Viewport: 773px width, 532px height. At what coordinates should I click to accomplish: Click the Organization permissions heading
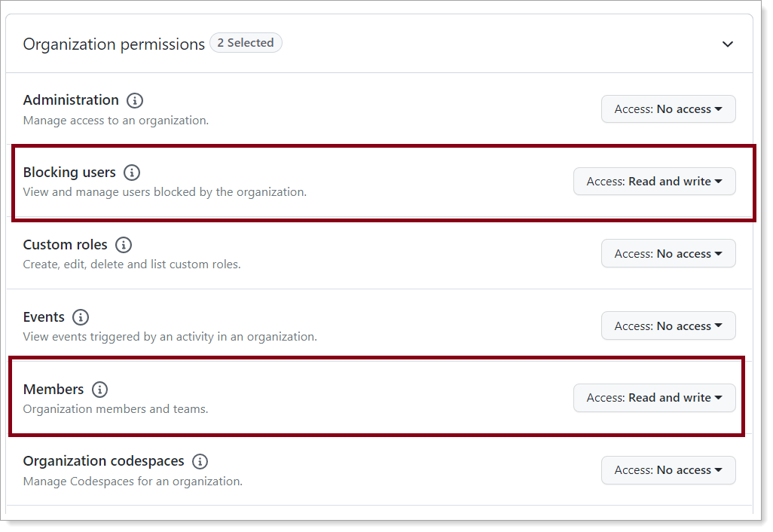tap(114, 44)
